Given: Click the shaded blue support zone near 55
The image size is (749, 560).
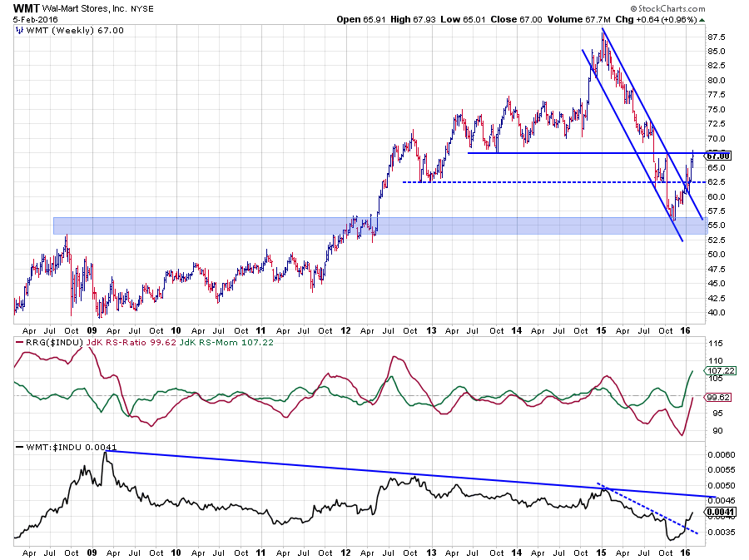Looking at the screenshot, I should click(380, 225).
